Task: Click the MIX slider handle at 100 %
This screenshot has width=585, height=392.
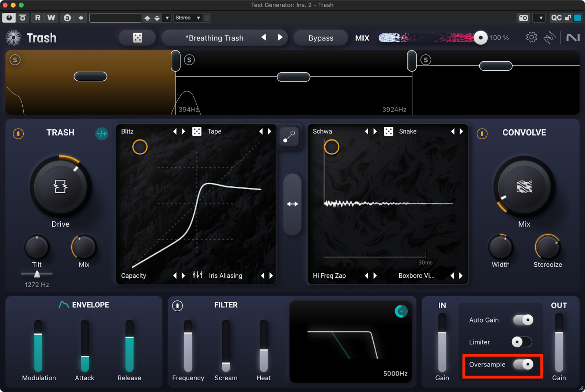Action: coord(480,37)
